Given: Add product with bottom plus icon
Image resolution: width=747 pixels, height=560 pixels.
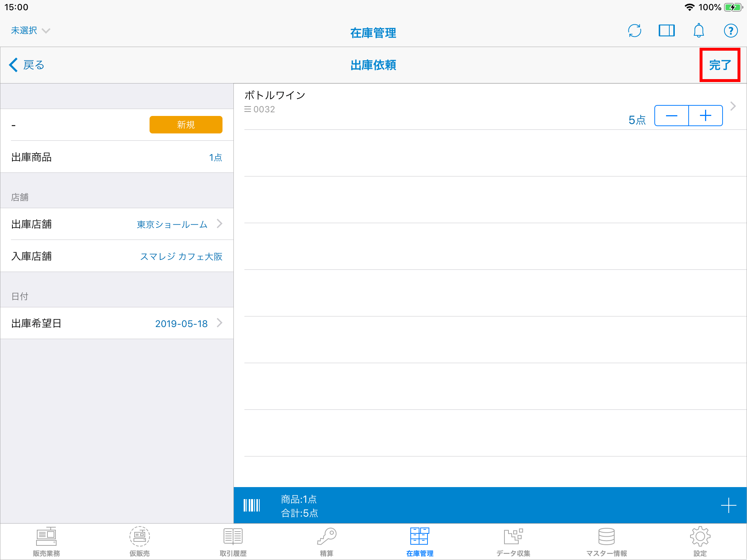Looking at the screenshot, I should point(728,505).
